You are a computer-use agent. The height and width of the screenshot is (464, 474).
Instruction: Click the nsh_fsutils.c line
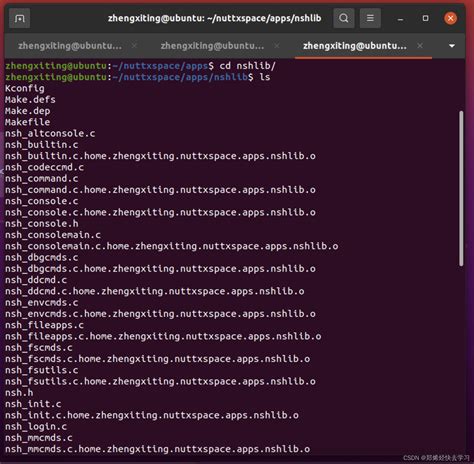[42, 370]
